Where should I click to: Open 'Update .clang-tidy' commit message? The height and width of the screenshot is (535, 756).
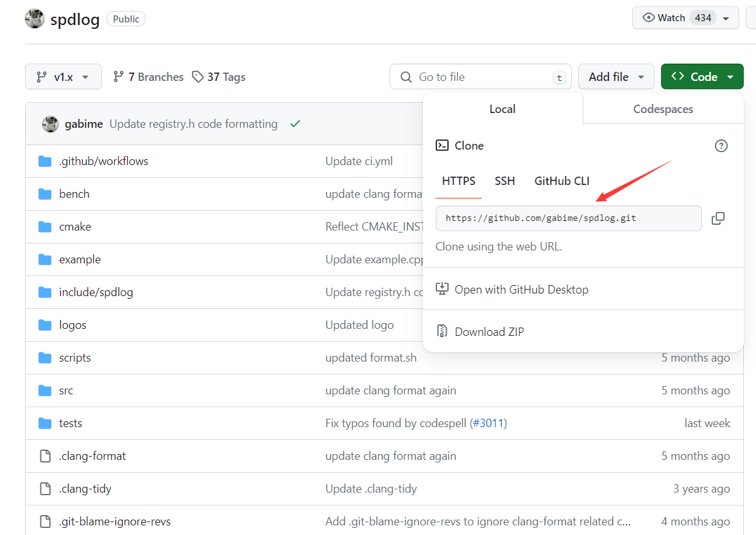(x=371, y=489)
